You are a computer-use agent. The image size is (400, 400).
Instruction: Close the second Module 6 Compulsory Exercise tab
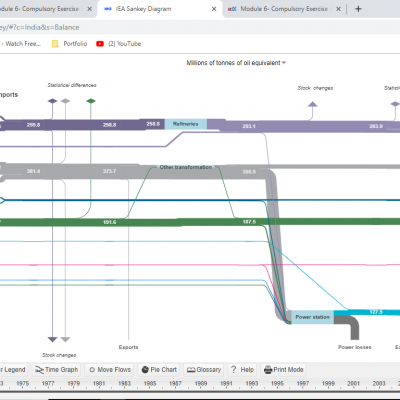click(338, 9)
